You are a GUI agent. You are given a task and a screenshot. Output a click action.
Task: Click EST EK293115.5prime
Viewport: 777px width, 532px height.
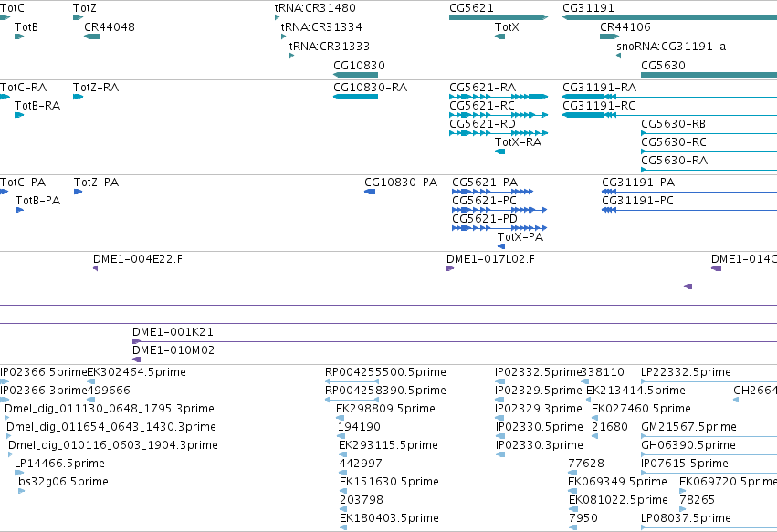click(x=389, y=445)
